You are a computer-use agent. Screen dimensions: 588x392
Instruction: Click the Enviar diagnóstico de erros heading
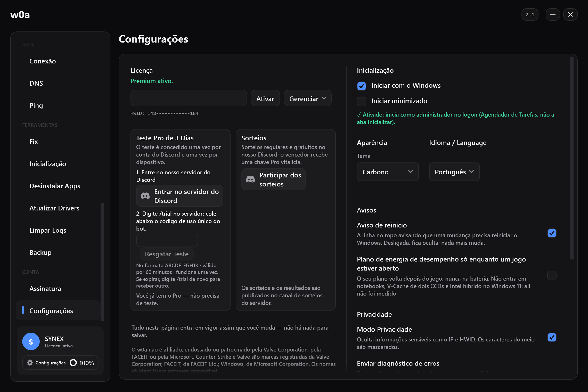point(398,363)
